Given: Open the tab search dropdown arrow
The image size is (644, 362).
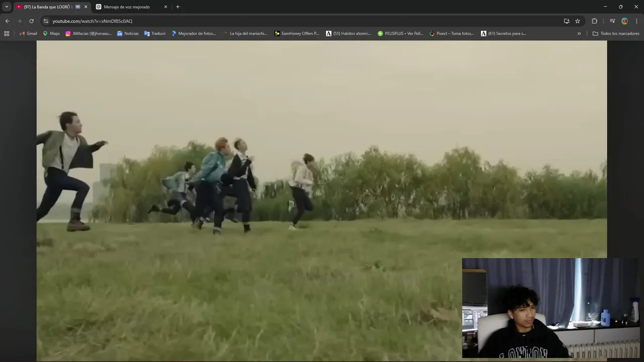Looking at the screenshot, I should click(x=7, y=7).
